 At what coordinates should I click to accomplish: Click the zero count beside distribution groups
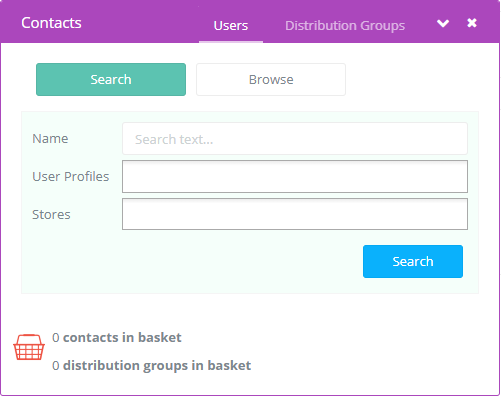[56, 366]
